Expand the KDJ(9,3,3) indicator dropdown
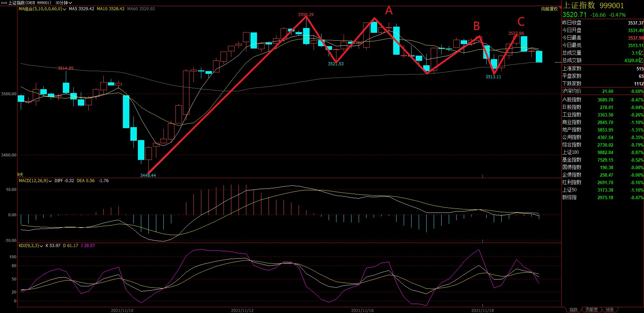 tap(41, 246)
